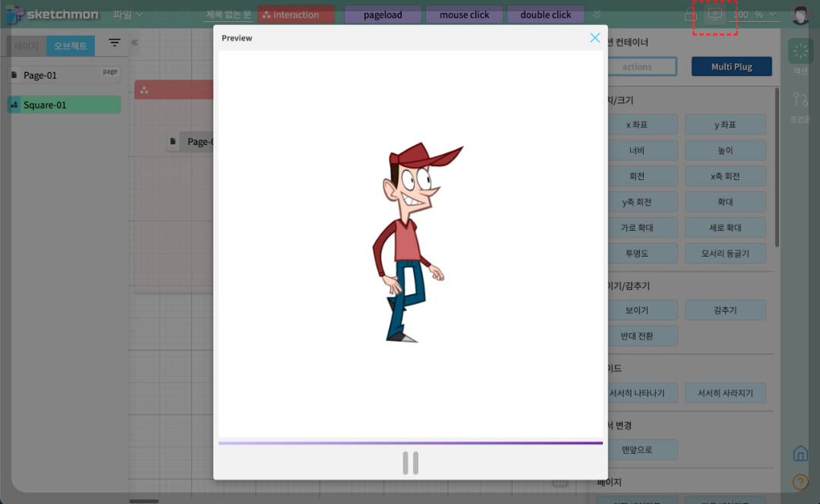
Task: Click the preview progress bar
Action: coord(411,443)
